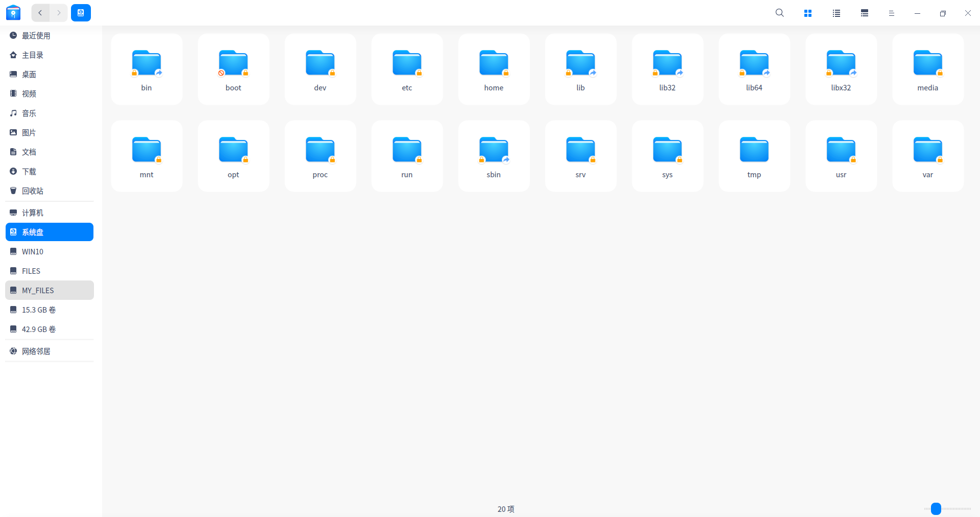Open the 42.9 GB volume
The image size is (980, 517).
pyautogui.click(x=39, y=330)
